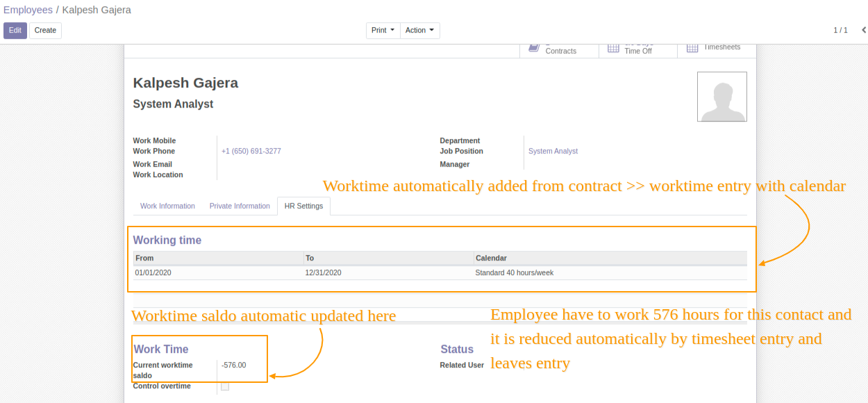This screenshot has height=403, width=868.
Task: Click the -576.00 worktime saldo value
Action: 234,365
